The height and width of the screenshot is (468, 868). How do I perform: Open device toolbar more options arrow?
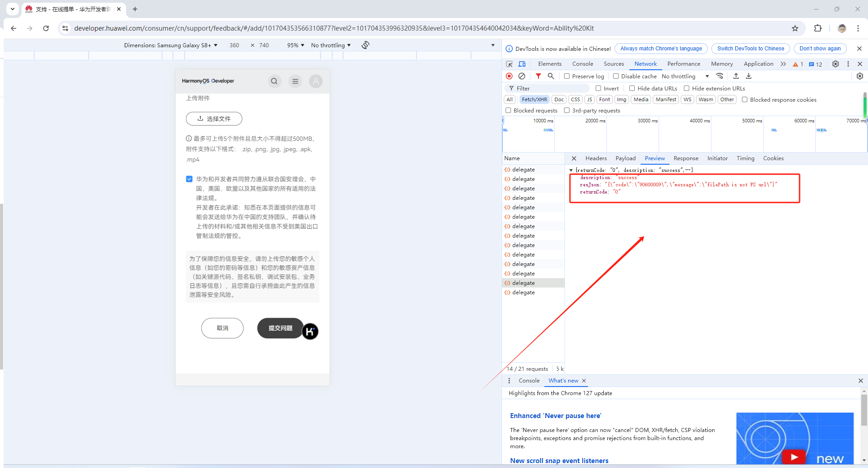click(x=493, y=45)
